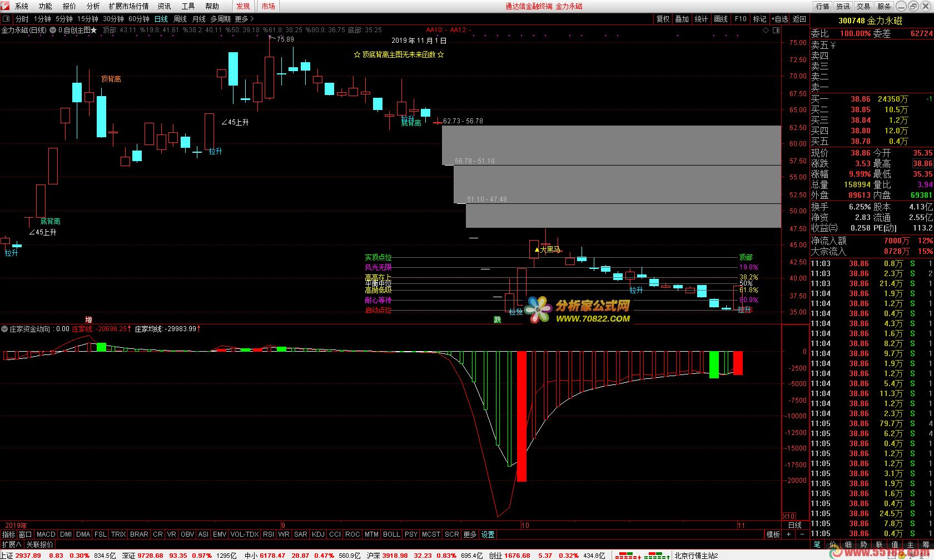Click the 日线 period label below chart
The image size is (934, 560).
[x=795, y=524]
